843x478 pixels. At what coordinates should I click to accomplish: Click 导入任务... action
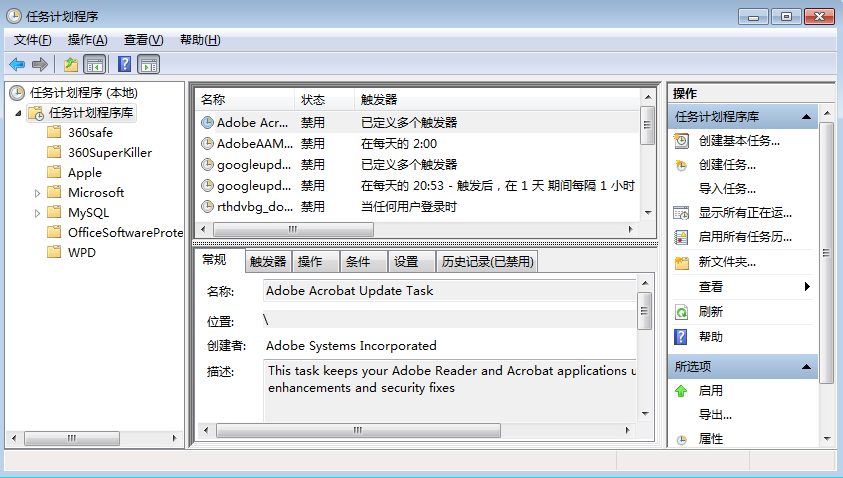pos(727,189)
